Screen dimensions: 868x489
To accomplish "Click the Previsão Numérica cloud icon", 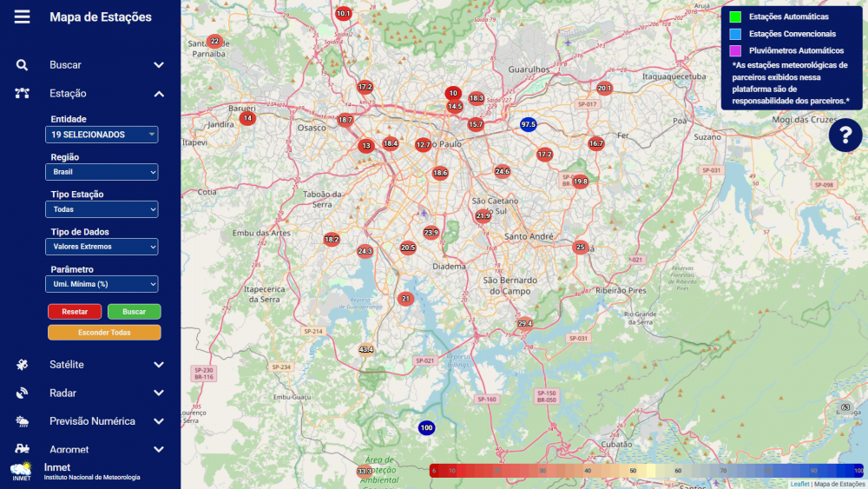I will click(x=22, y=421).
